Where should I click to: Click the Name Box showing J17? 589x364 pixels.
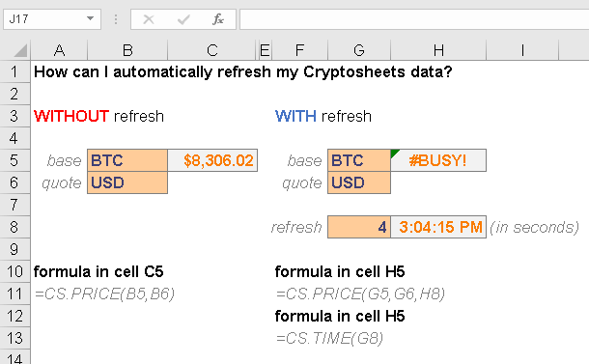[x=52, y=18]
